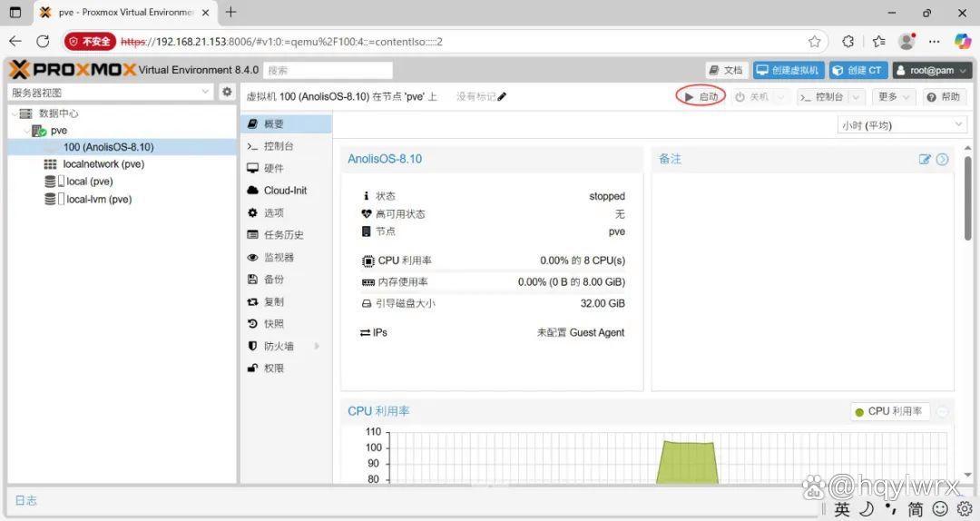
Task: Click the edit tags pencil icon
Action: point(502,96)
